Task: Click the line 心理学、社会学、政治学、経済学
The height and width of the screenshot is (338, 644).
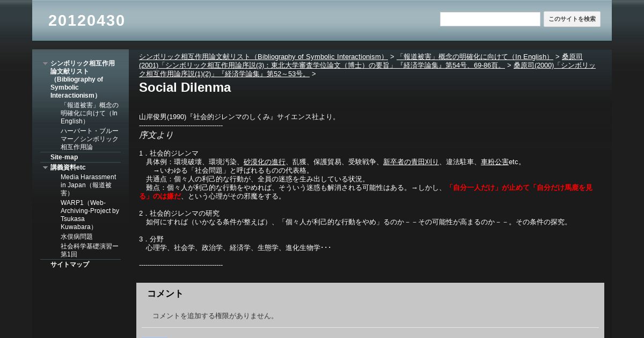Action: pyautogui.click(x=238, y=248)
